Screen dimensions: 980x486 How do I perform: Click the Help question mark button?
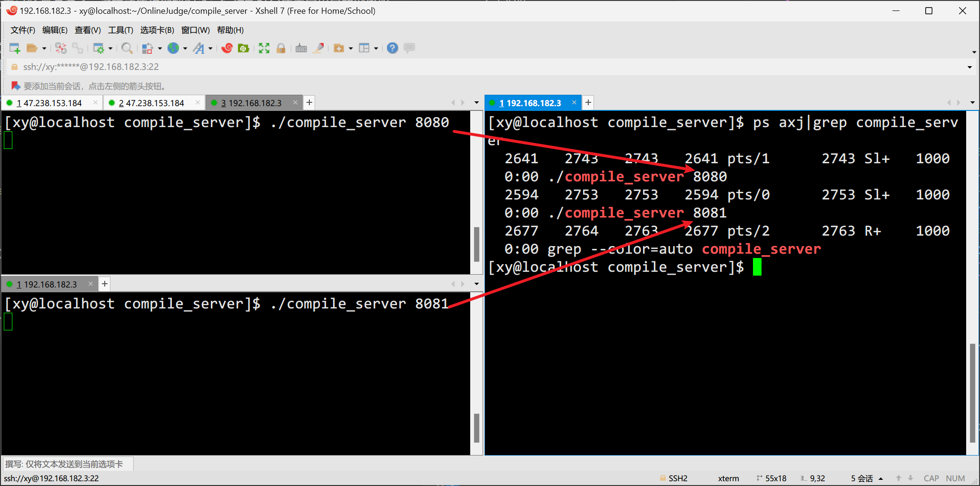pyautogui.click(x=392, y=48)
